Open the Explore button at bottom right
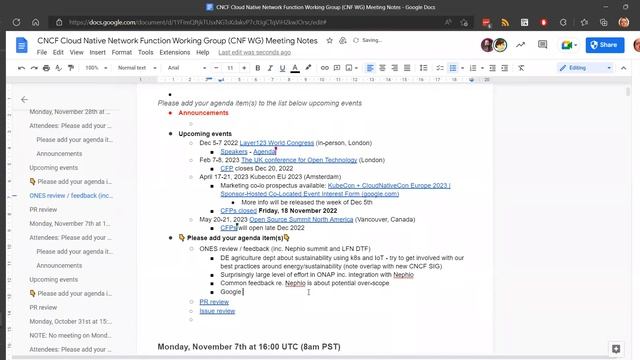 (616, 349)
